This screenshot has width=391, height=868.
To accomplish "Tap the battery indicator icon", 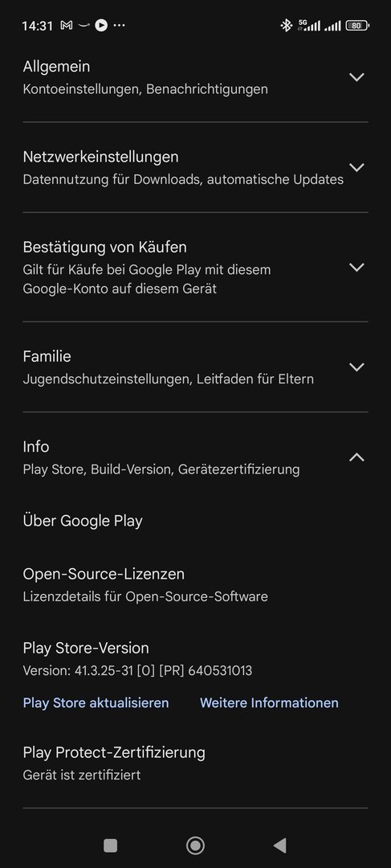I will click(357, 25).
